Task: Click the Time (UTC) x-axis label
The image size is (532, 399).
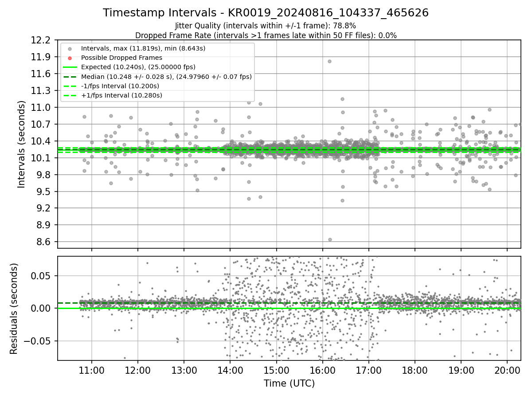Action: point(289,383)
